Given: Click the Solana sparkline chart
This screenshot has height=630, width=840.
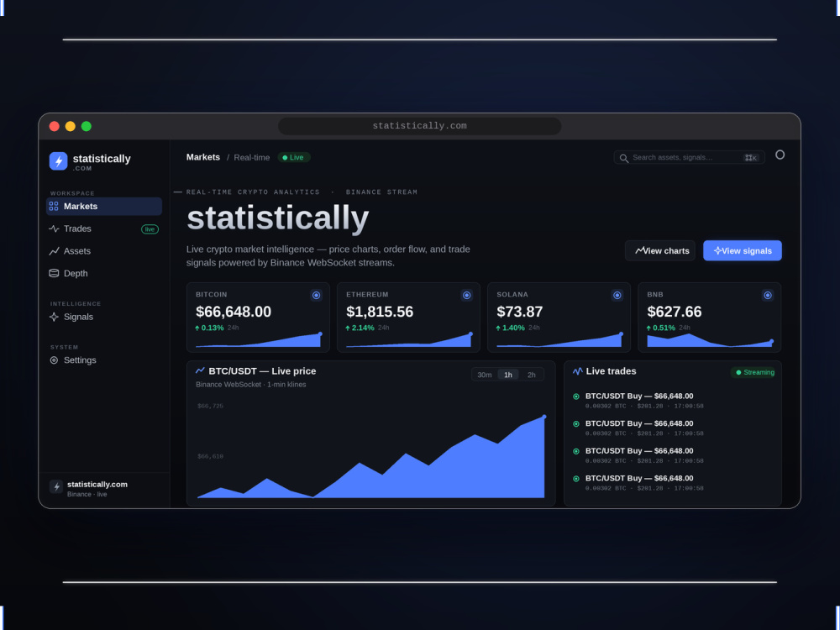Looking at the screenshot, I should [x=559, y=340].
